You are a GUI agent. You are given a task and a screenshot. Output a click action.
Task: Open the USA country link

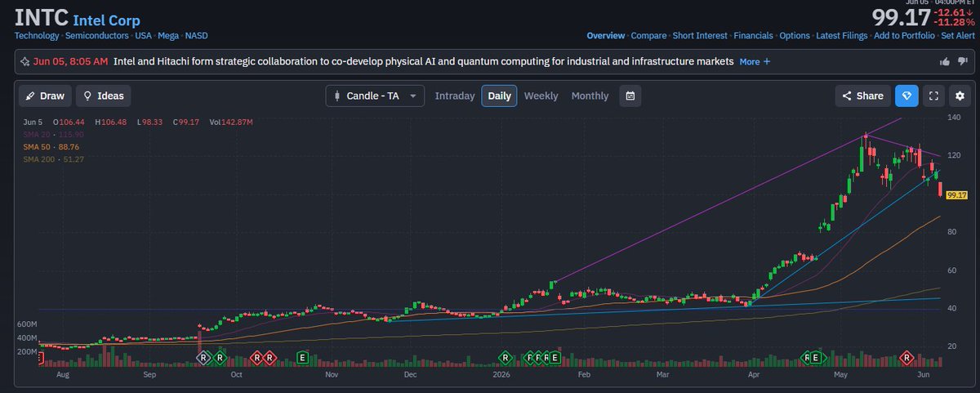[x=143, y=36]
